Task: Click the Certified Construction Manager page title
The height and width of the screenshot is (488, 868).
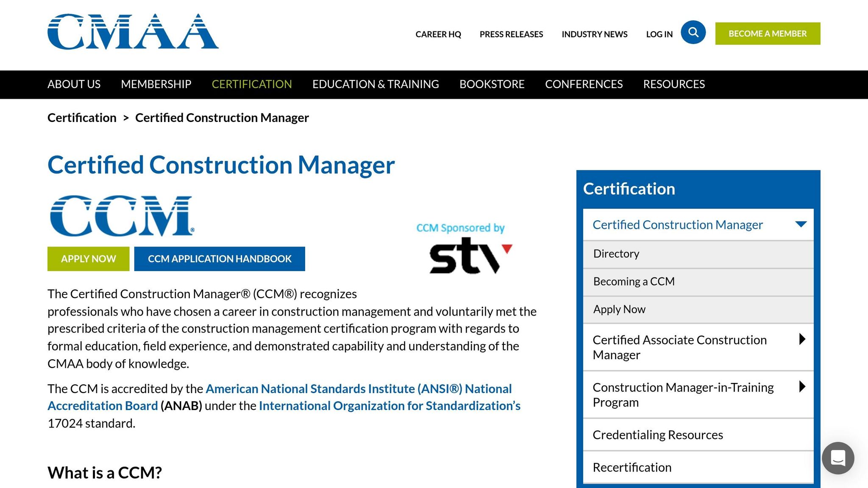Action: click(221, 165)
